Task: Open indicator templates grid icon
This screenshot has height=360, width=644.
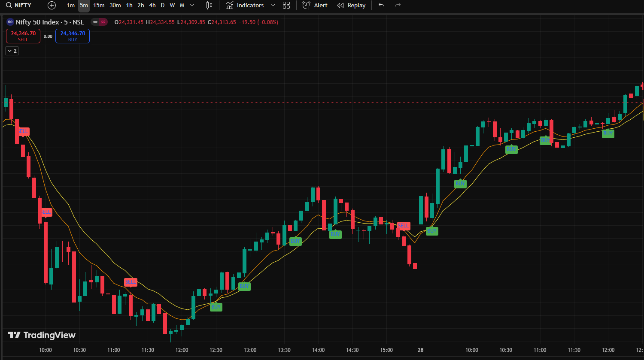Action: tap(286, 5)
